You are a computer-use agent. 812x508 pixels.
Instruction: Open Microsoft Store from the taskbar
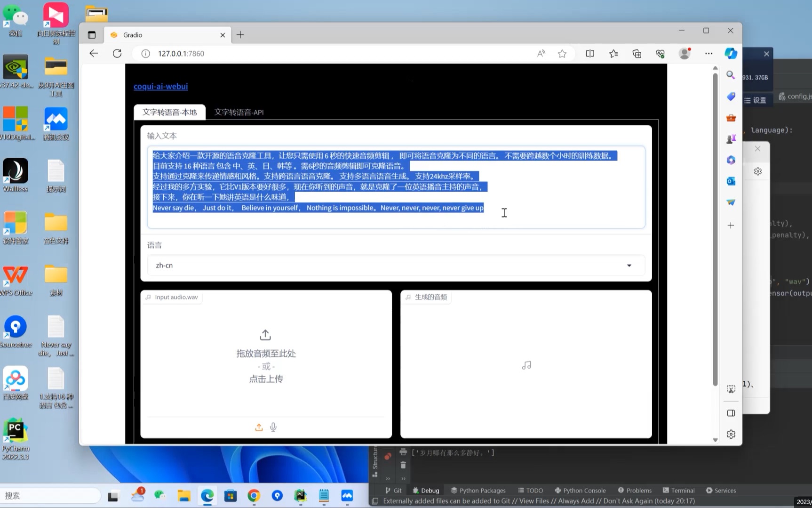230,496
